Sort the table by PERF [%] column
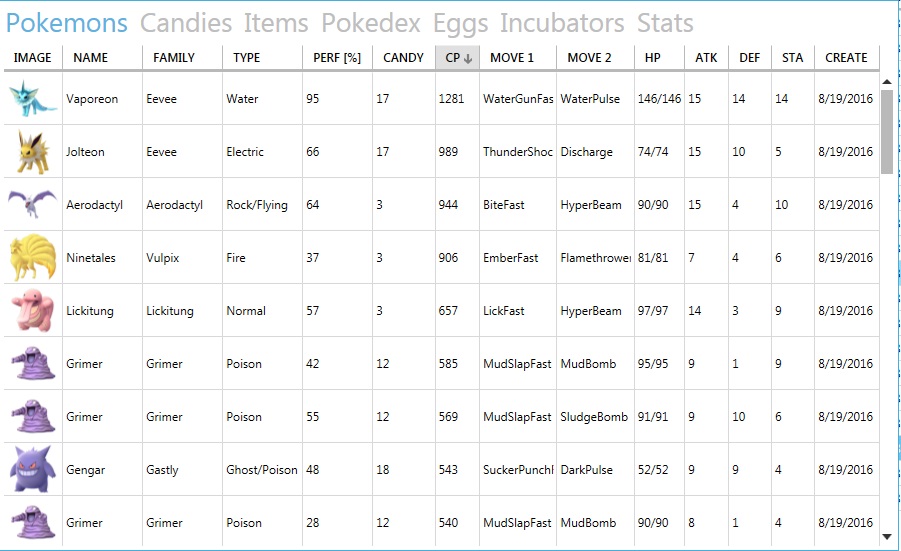This screenshot has width=901, height=551. point(337,57)
